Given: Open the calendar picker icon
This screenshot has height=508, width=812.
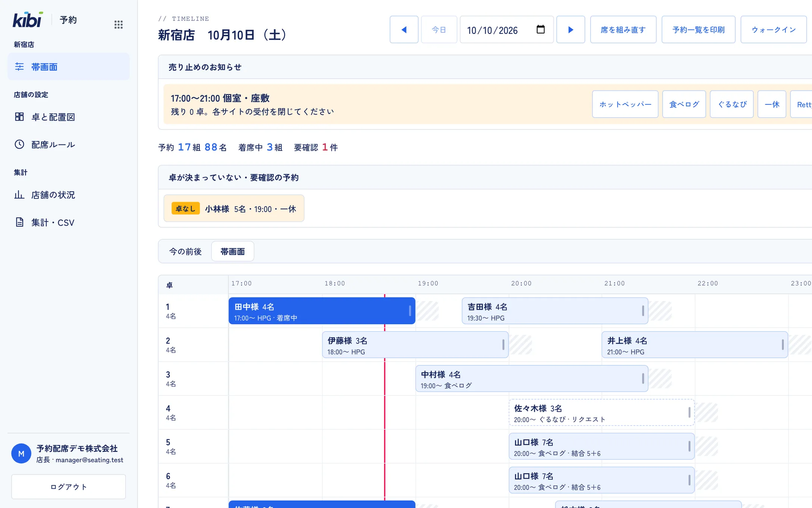Looking at the screenshot, I should pos(540,29).
